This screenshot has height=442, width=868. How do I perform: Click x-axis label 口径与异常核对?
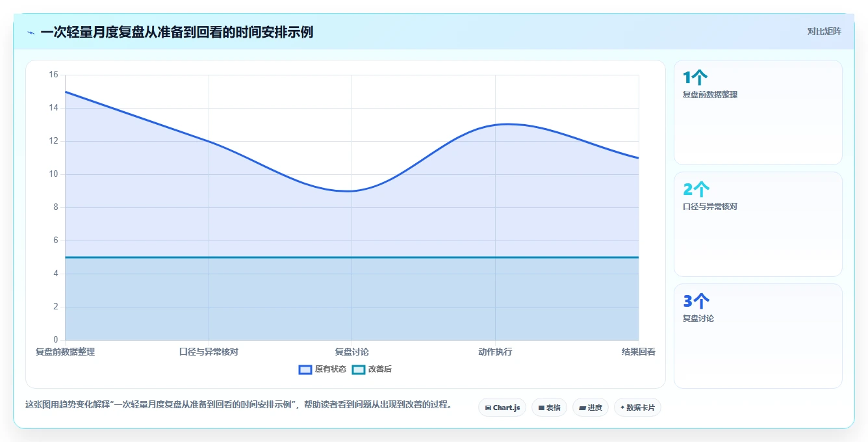209,352
